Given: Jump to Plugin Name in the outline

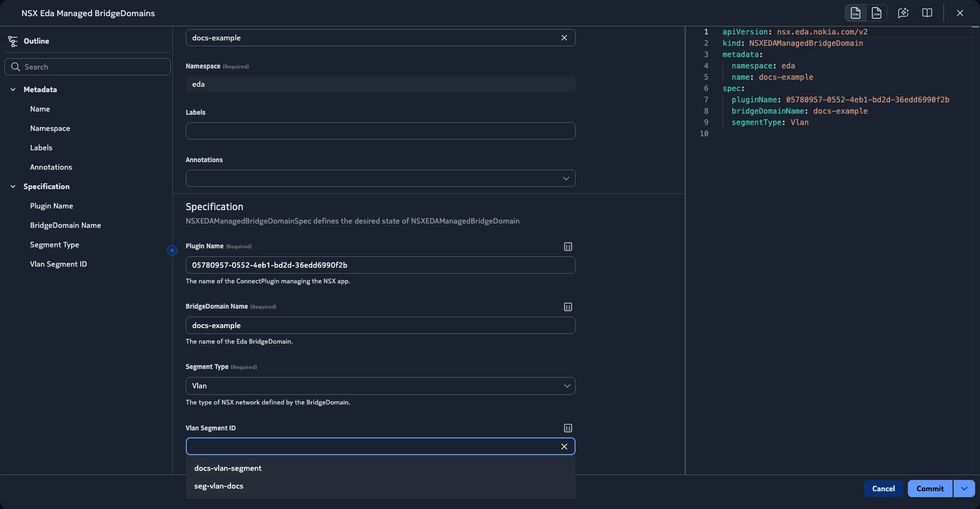Looking at the screenshot, I should pos(52,206).
